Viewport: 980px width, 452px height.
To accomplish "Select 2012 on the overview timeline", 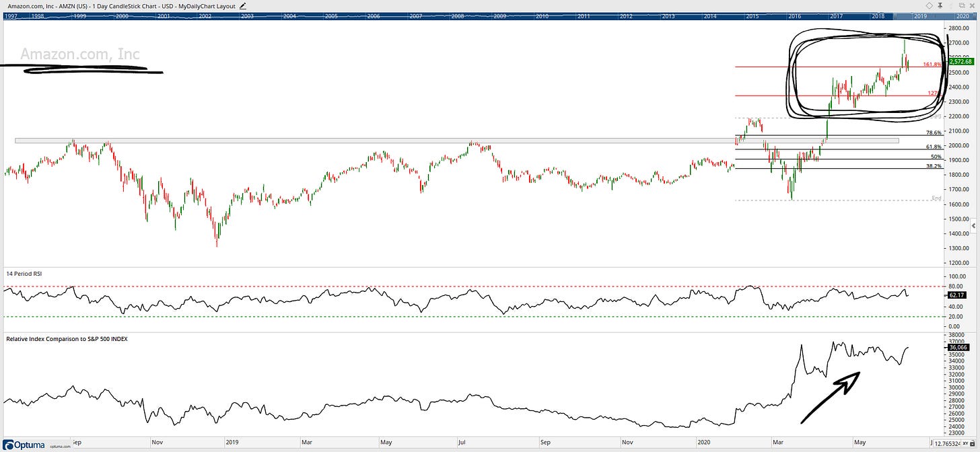I will click(x=626, y=15).
